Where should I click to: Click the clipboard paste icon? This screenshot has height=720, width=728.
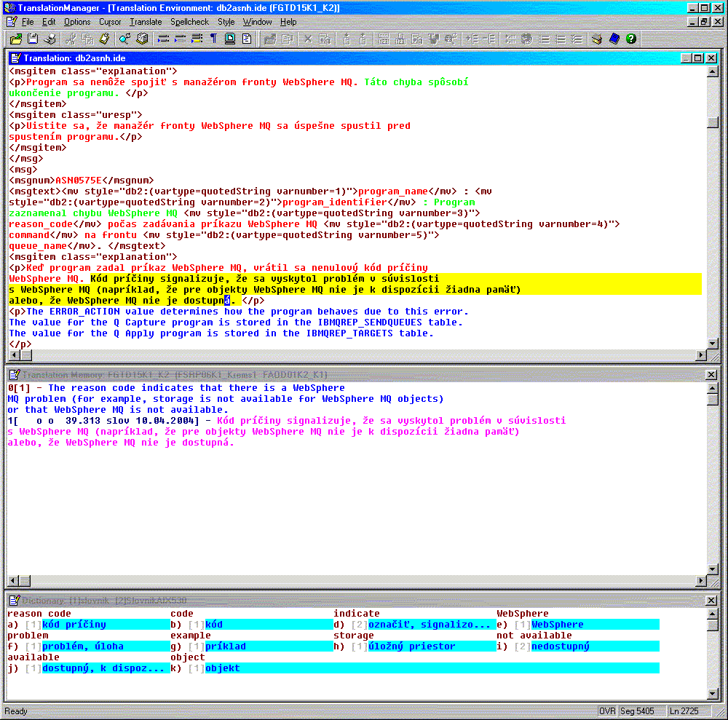point(104,39)
